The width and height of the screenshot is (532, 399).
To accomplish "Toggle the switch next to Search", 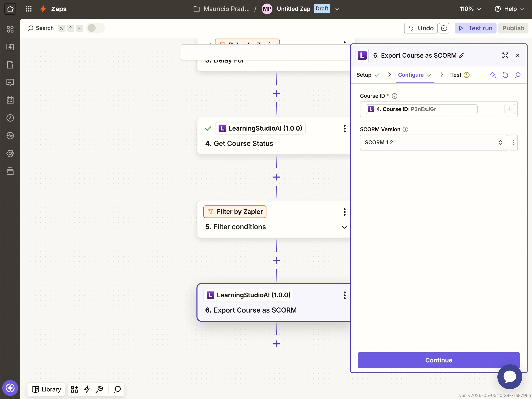I will (x=96, y=28).
